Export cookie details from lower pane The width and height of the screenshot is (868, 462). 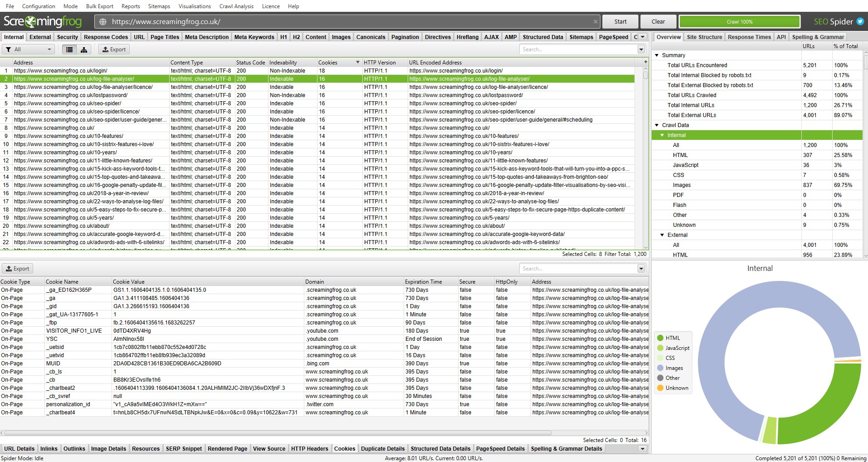tap(17, 269)
